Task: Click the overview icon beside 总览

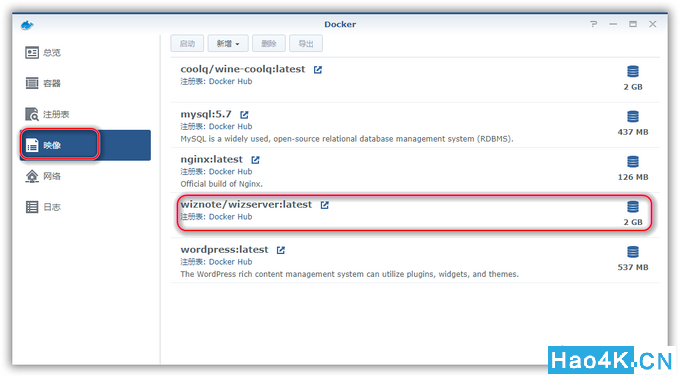Action: pos(32,52)
